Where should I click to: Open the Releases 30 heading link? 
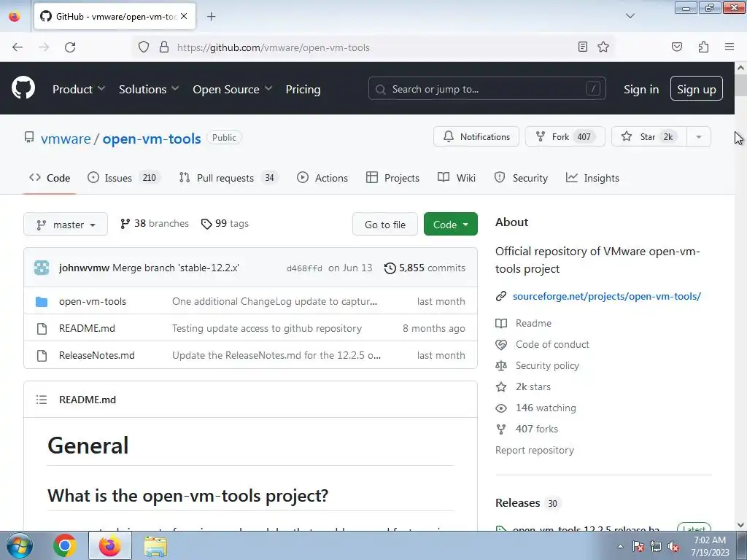click(x=527, y=503)
